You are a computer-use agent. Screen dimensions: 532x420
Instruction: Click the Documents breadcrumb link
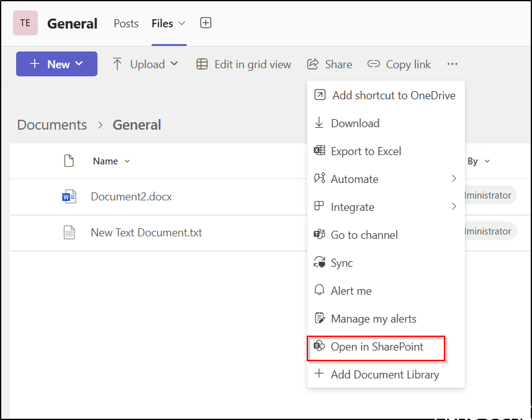coord(52,125)
